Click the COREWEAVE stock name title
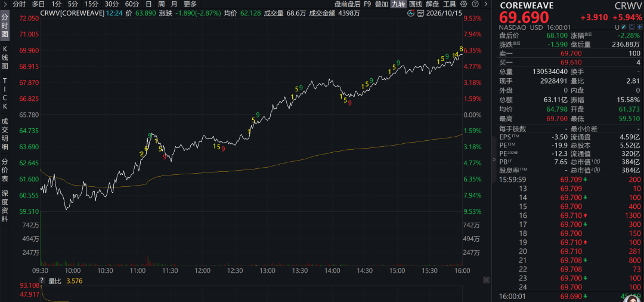The height and width of the screenshot is (302, 644). click(x=527, y=5)
